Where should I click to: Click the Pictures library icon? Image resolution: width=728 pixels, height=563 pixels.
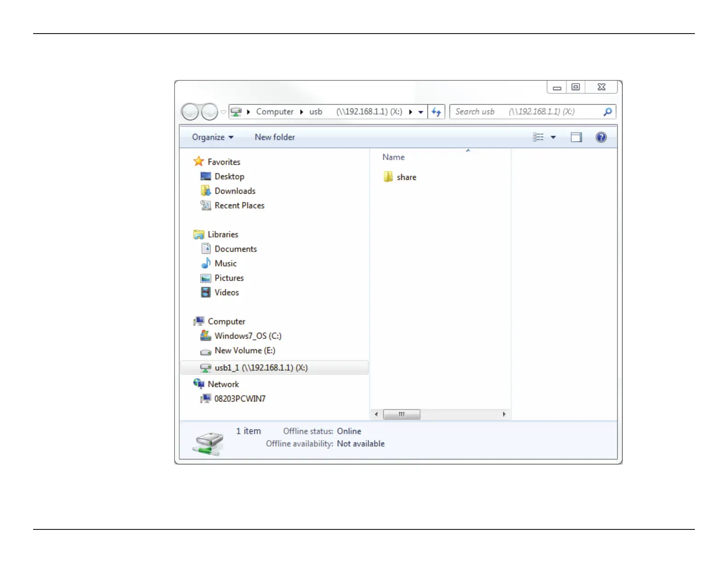[206, 278]
